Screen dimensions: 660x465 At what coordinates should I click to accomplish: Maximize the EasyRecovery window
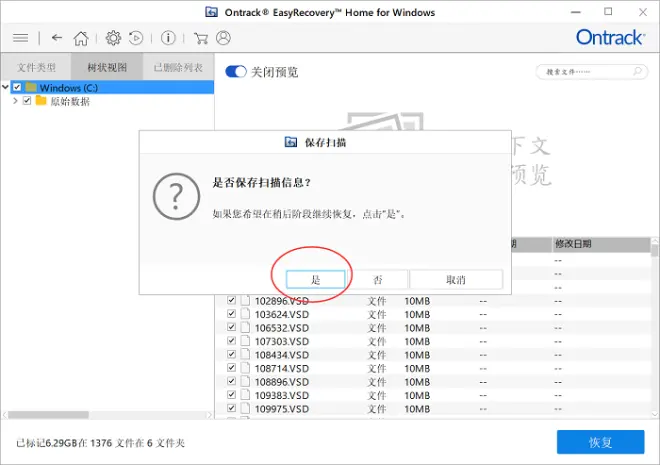pos(608,12)
